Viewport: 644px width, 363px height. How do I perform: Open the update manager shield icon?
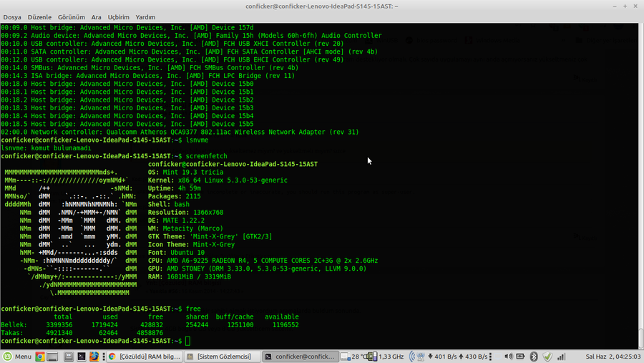pyautogui.click(x=547, y=357)
